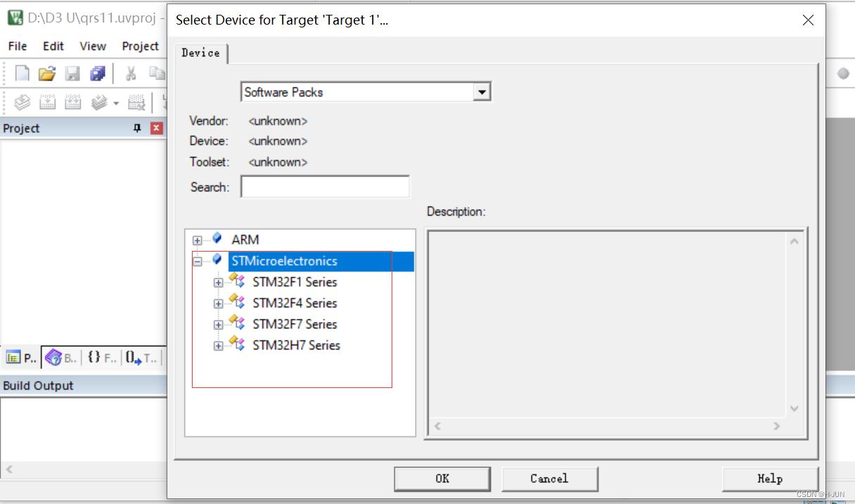Click the Rebuild all targets icon
855x504 pixels.
point(72,103)
